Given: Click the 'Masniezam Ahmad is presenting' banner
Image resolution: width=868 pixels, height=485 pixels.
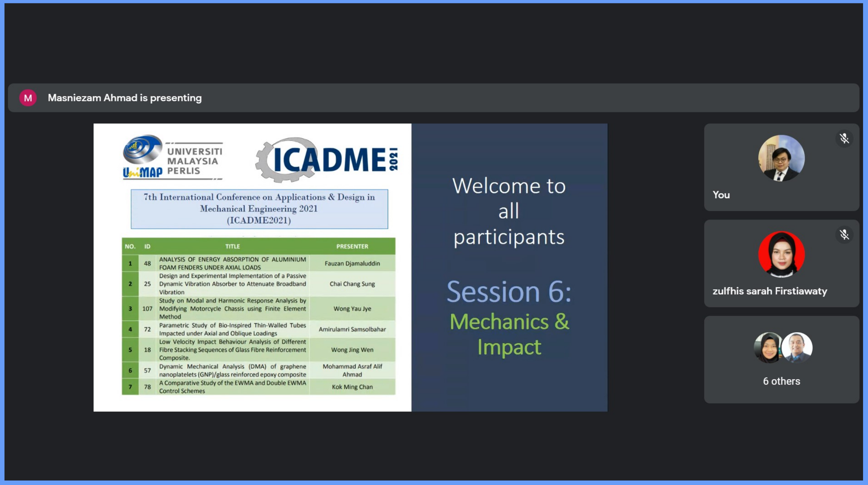Looking at the screenshot, I should (125, 98).
